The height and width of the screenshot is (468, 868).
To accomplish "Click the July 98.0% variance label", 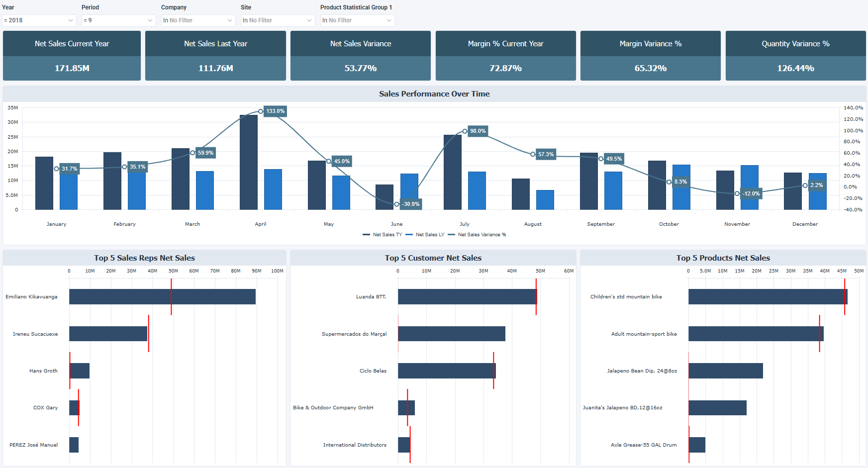I will [x=478, y=131].
